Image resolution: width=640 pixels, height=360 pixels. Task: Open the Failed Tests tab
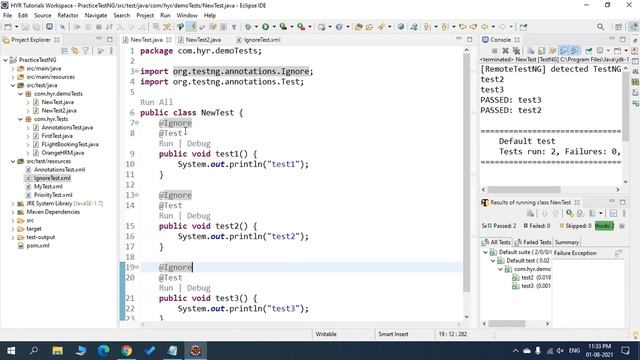pyautogui.click(x=533, y=242)
